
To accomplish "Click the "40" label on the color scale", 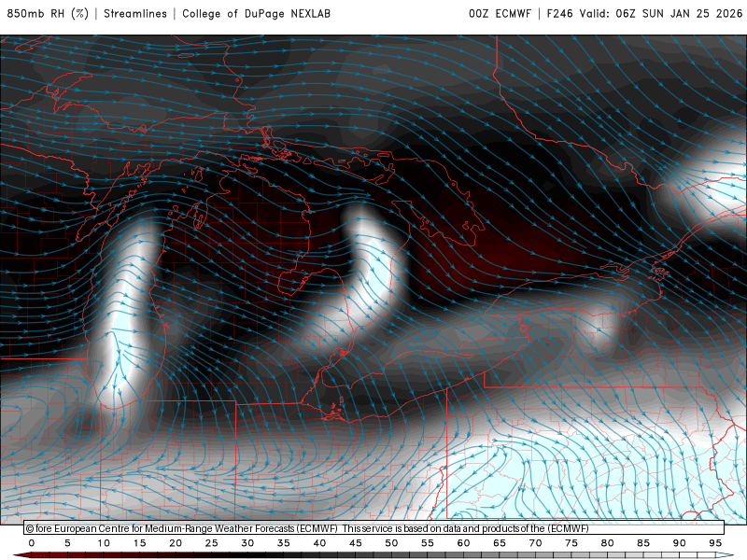I will tap(319, 543).
